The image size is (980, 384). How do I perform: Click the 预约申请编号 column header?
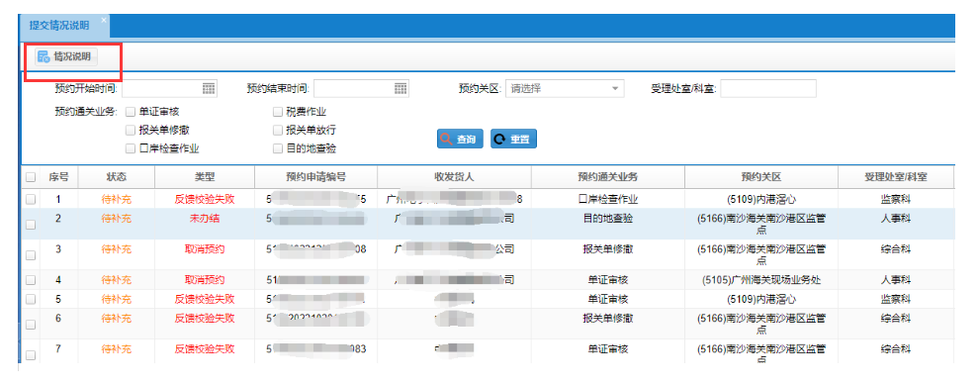[315, 177]
